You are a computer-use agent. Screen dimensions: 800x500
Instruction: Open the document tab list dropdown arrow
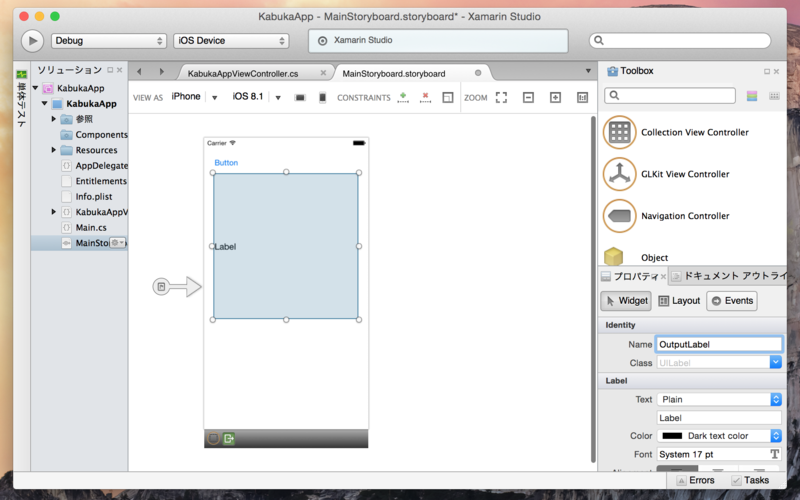[588, 71]
